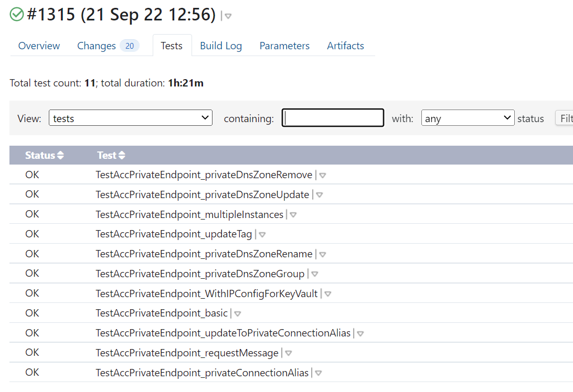Open the TestAccPrivateEndpoint_updateToPrivateConnectionAlias test
The image size is (573, 392).
[223, 333]
